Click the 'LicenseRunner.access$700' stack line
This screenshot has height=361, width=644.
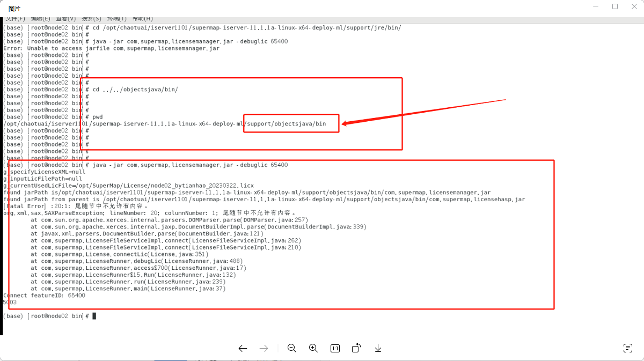(x=138, y=268)
